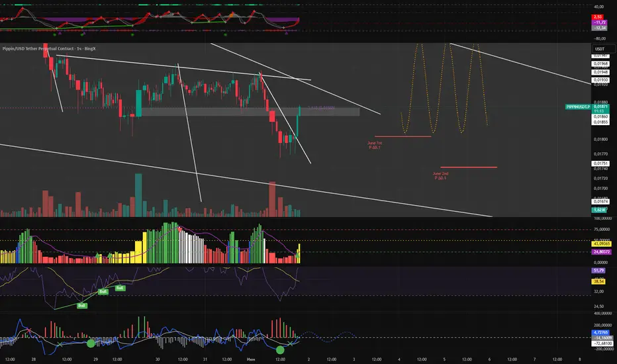Select the red June 2nd level label

point(440,176)
